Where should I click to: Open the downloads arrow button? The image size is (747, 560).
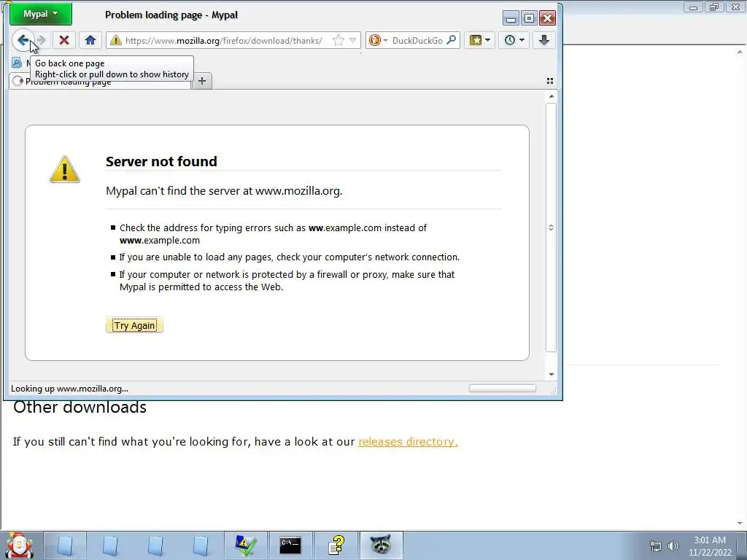click(544, 41)
